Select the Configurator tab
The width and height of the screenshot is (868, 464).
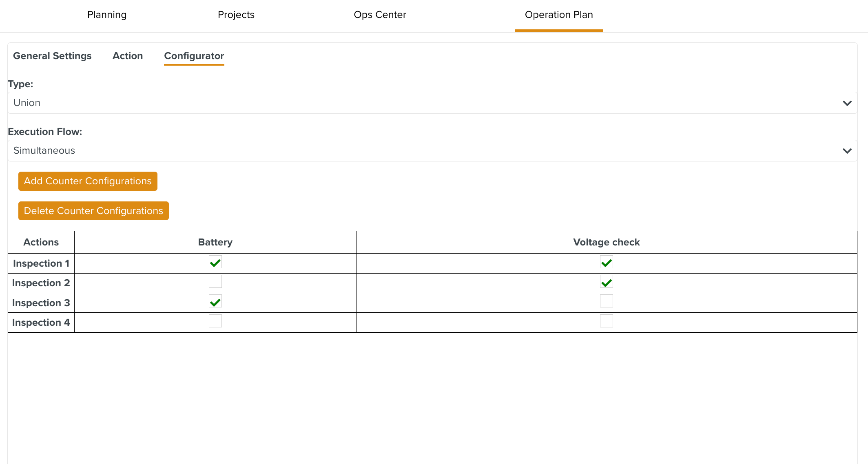coord(194,56)
